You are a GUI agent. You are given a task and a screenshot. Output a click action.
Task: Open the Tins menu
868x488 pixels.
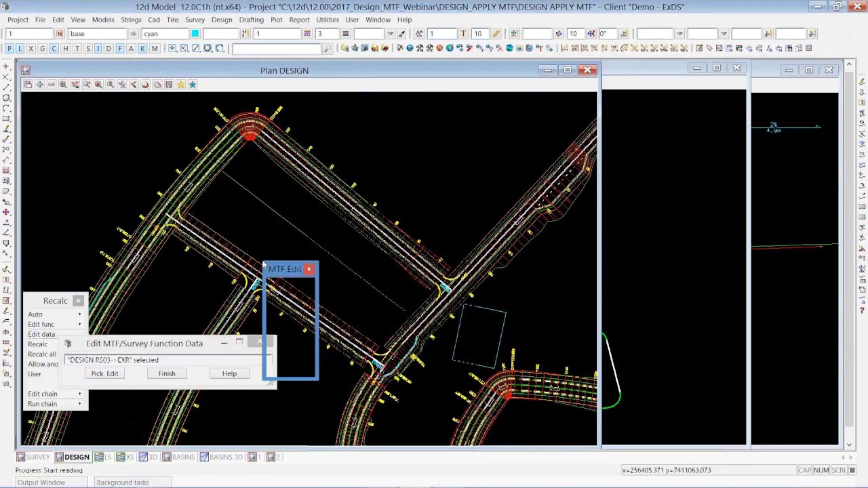point(172,20)
